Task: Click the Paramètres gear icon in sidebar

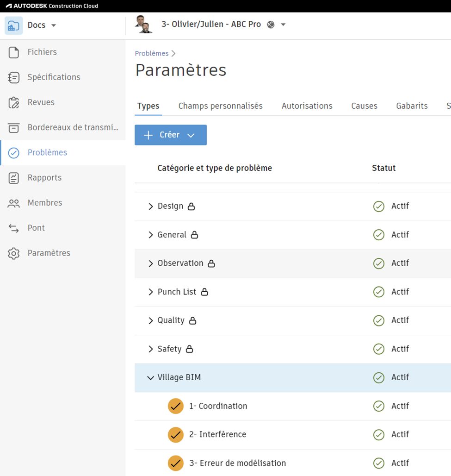Action: coord(14,253)
